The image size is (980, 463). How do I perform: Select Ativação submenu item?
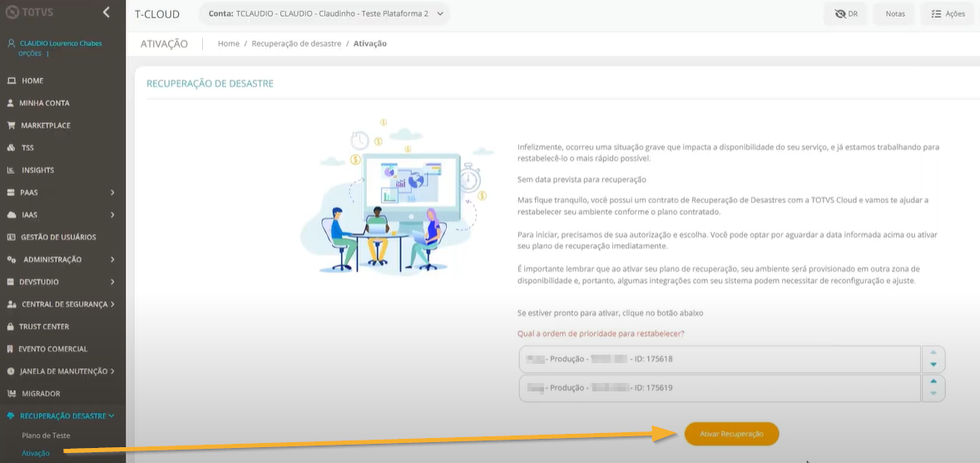[x=36, y=452]
